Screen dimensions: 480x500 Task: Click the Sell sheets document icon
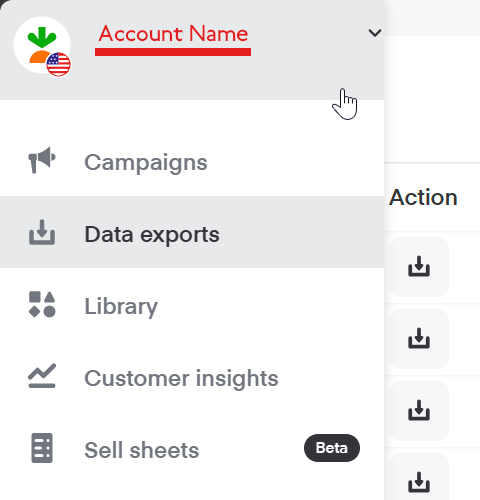[x=42, y=448]
